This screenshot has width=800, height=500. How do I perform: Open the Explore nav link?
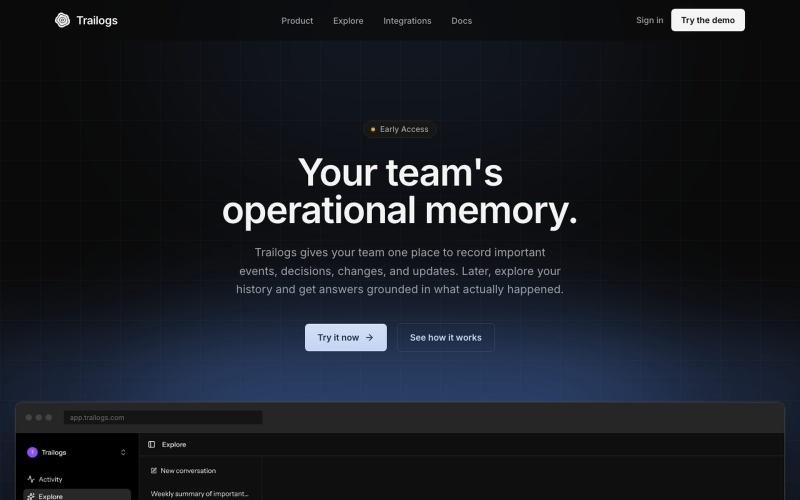tap(348, 21)
